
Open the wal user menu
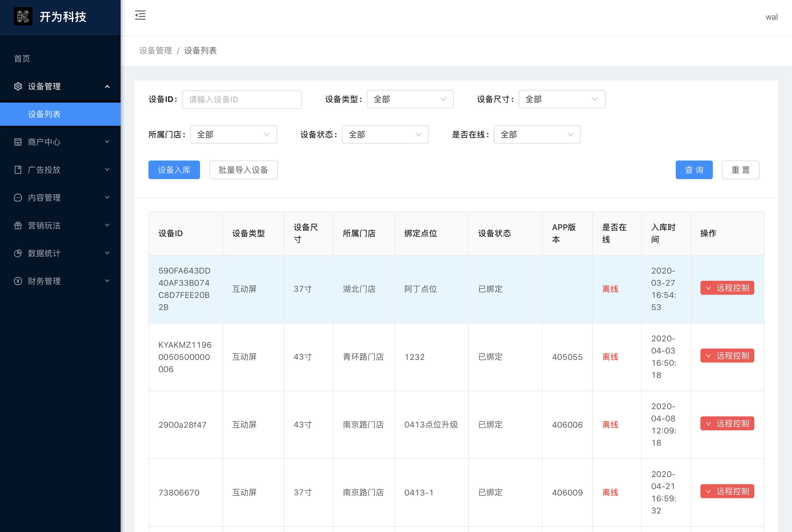[771, 17]
